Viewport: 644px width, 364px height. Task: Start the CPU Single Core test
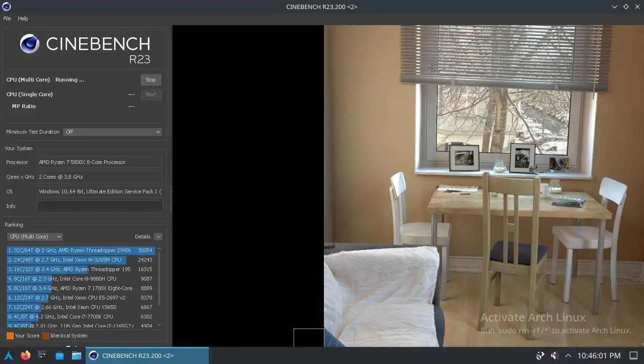coord(151,94)
